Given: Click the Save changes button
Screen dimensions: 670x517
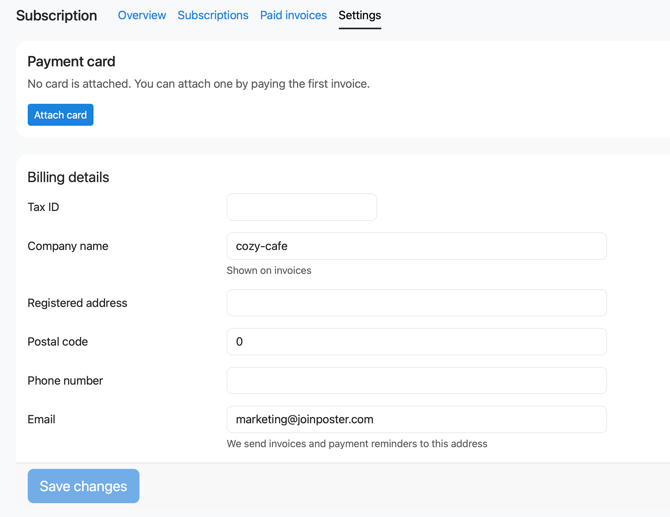Looking at the screenshot, I should click(x=83, y=486).
